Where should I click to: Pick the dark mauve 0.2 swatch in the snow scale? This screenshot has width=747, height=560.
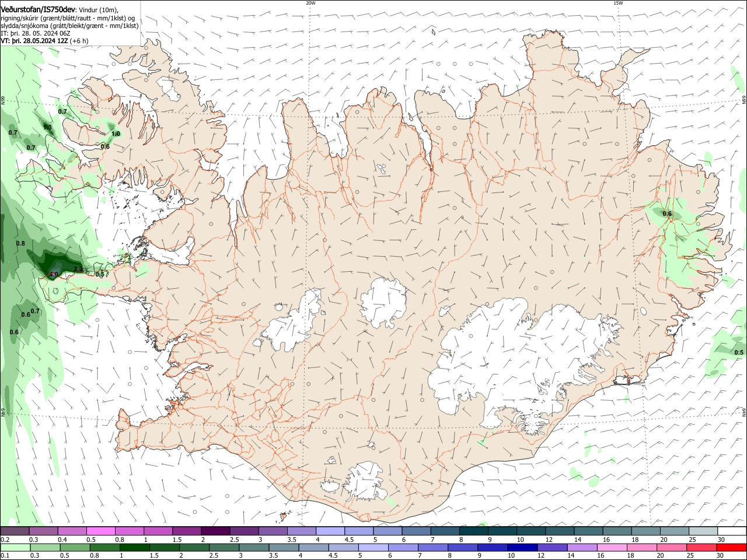(x=15, y=531)
